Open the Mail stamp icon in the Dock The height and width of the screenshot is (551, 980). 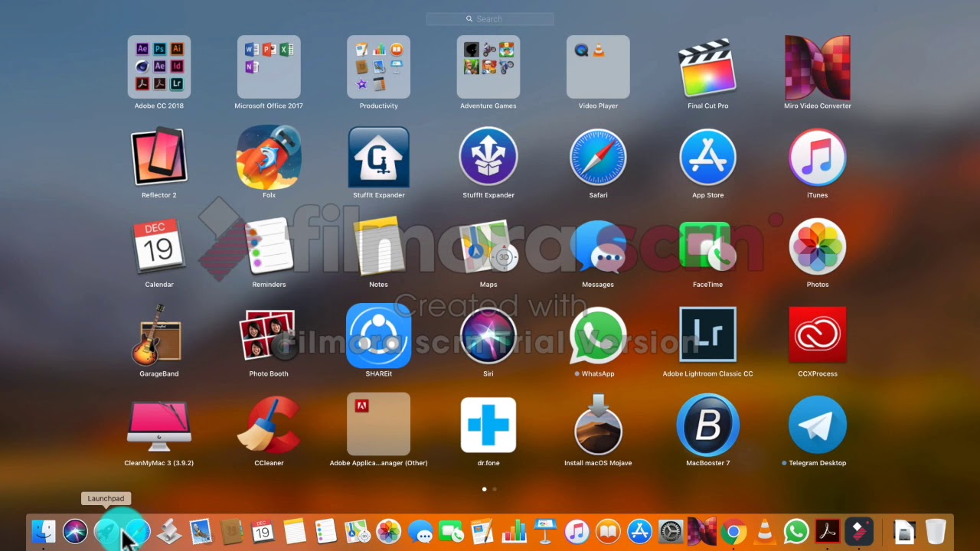(x=201, y=531)
